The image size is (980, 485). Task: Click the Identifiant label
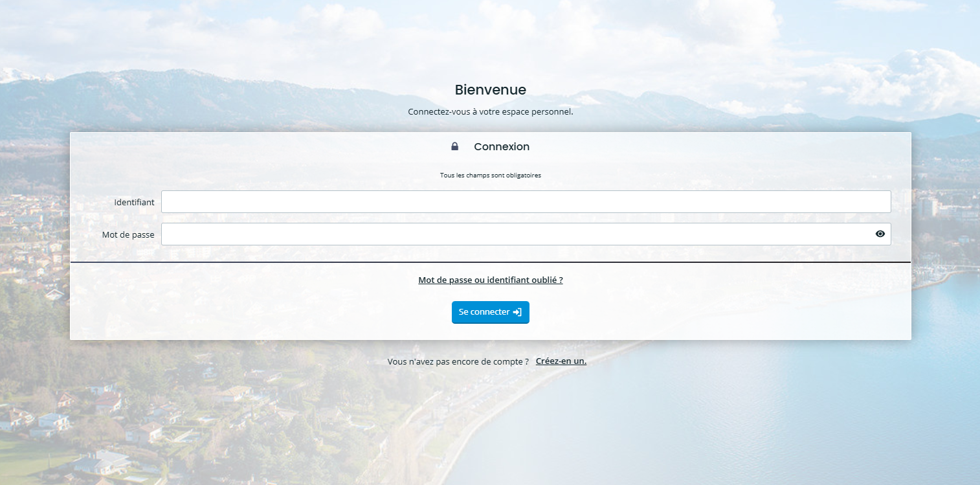point(135,202)
